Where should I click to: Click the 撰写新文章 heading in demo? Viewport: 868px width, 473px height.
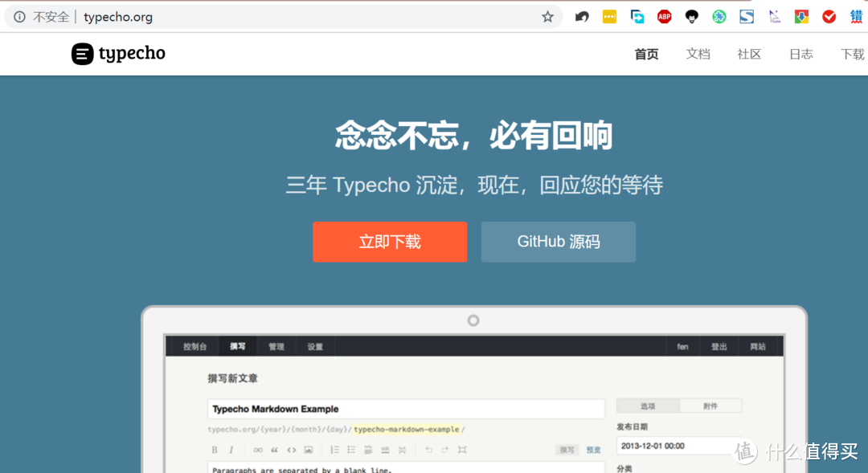click(232, 378)
